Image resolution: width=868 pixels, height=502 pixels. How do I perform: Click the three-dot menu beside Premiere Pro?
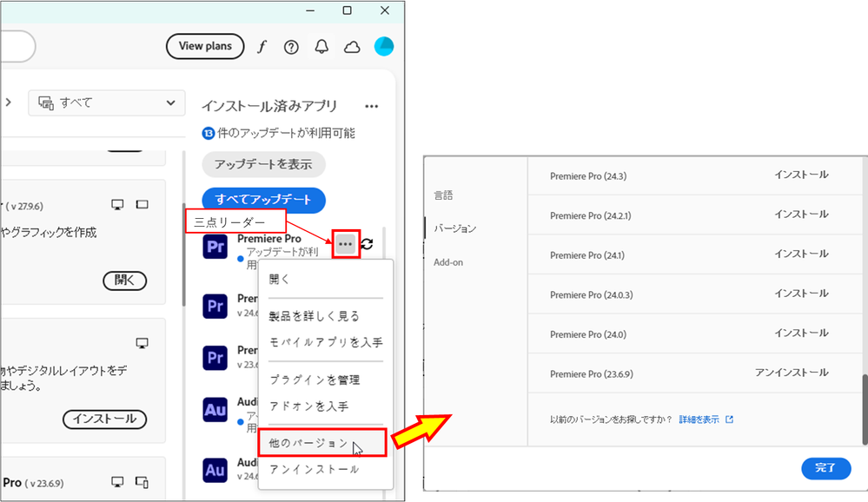345,244
